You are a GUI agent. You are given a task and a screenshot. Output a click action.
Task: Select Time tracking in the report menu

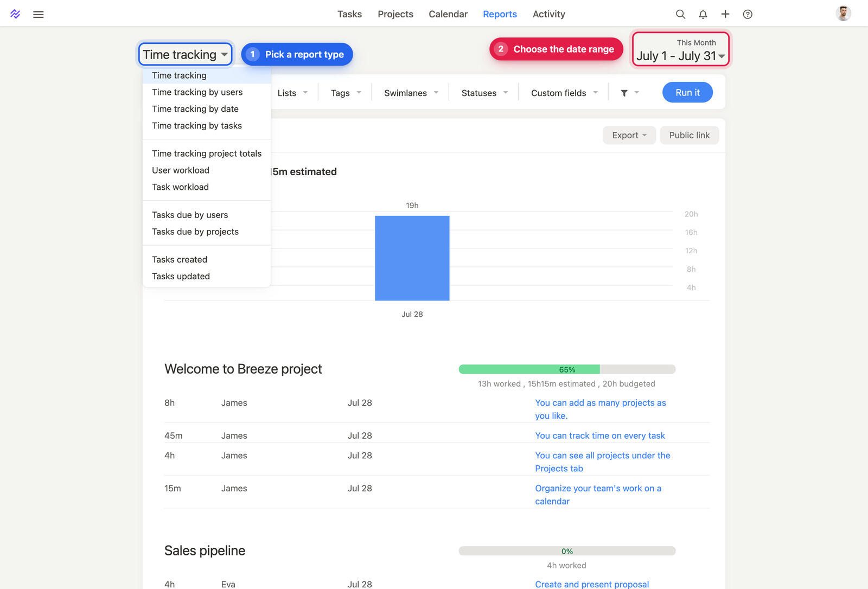click(207, 75)
